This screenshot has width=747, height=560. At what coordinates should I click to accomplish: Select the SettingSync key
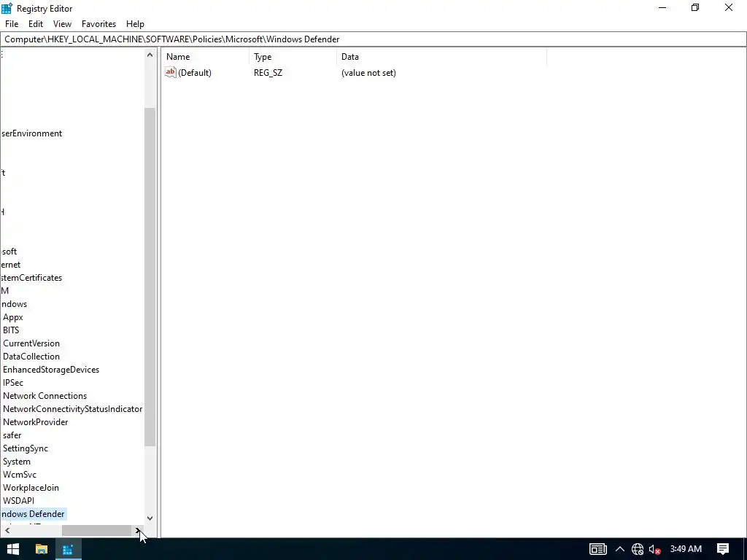(x=26, y=448)
